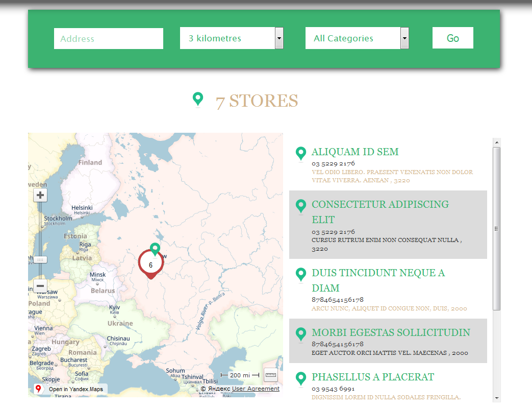Click the red cluster marker showing 6
This screenshot has width=532, height=409.
pos(150,264)
